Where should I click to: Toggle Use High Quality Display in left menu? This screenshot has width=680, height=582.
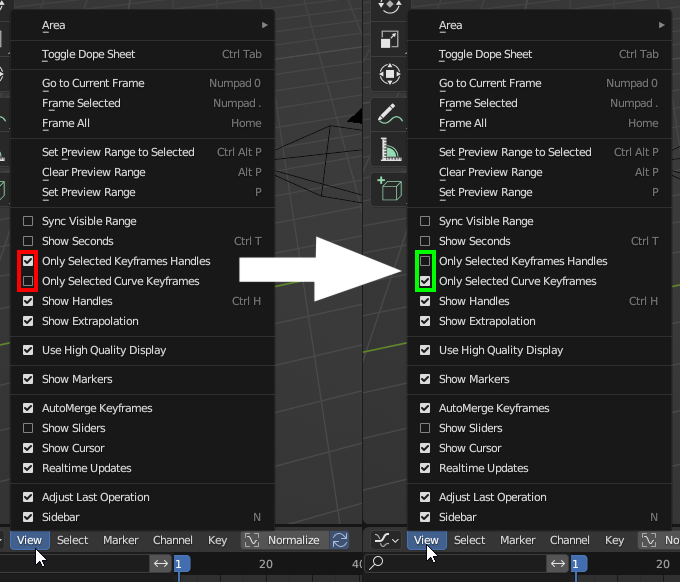pos(28,350)
